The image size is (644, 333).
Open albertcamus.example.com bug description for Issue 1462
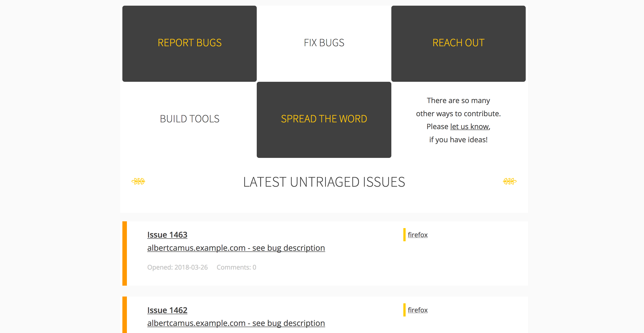[236, 323]
